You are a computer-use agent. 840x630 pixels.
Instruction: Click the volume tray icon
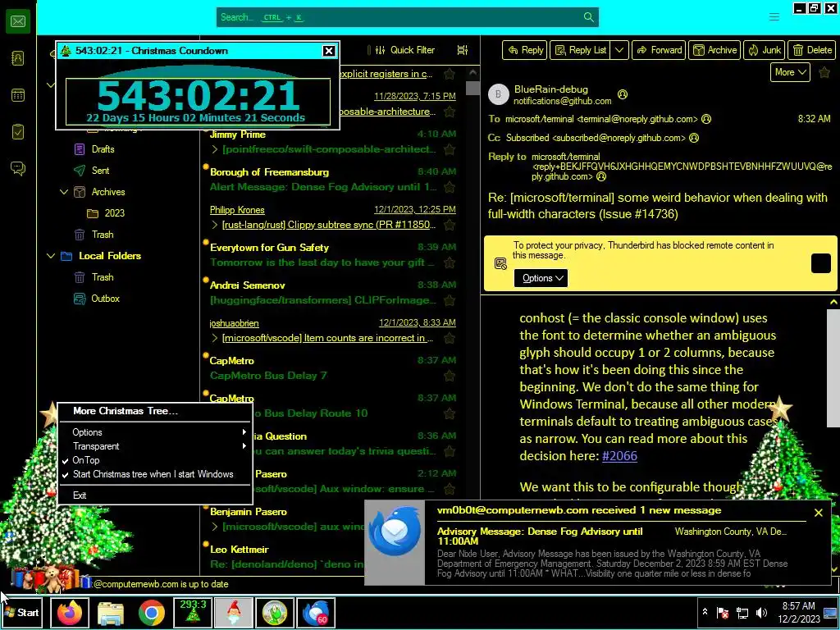point(761,612)
